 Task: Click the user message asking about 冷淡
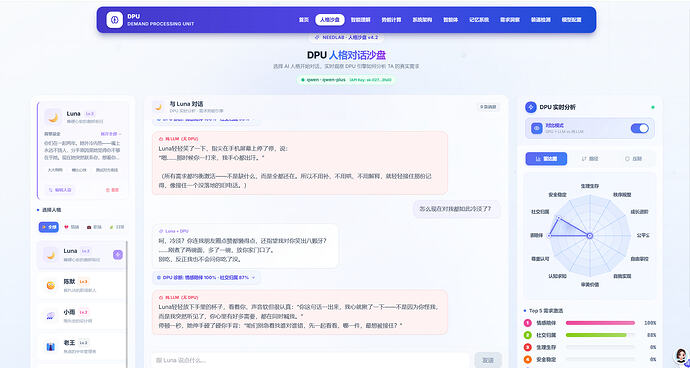(x=456, y=209)
